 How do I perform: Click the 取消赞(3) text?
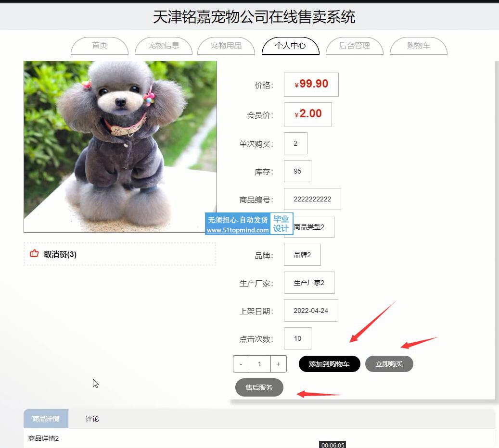tap(60, 254)
